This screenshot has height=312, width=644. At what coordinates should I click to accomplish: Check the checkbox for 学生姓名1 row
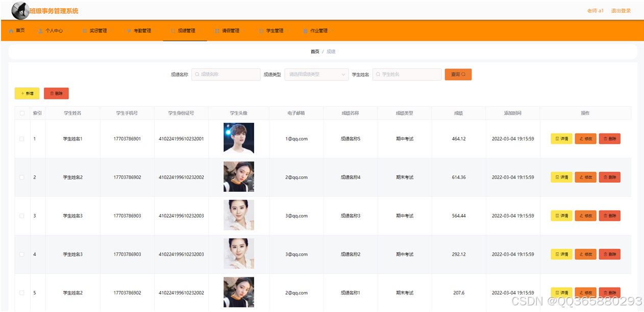(x=21, y=138)
